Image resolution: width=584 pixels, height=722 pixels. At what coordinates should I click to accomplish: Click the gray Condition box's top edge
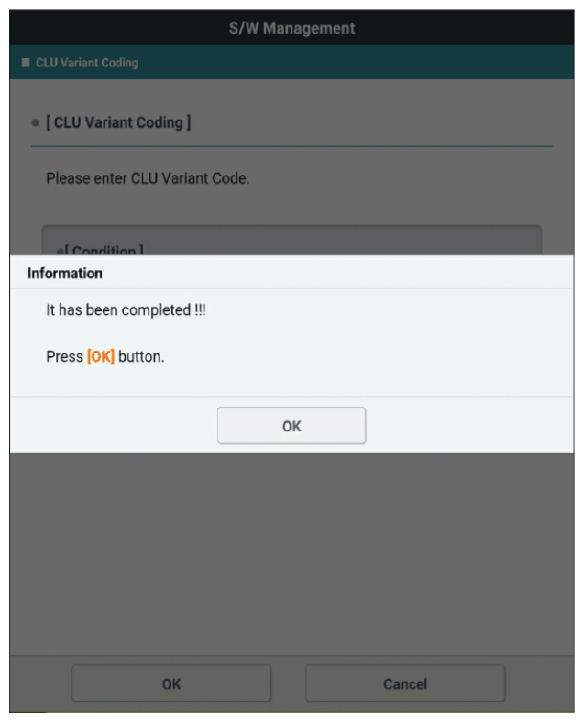[292, 226]
